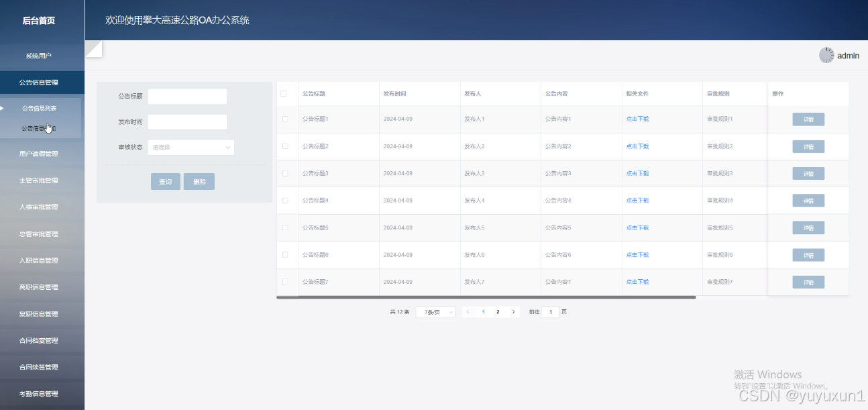Expand the 入职信息管理 sidebar menu
The image size is (868, 410).
(x=39, y=260)
